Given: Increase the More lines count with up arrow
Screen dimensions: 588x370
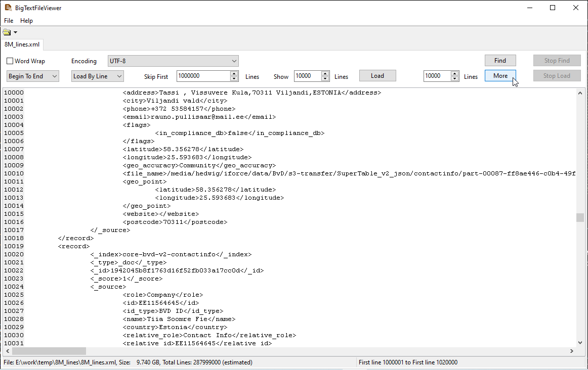Looking at the screenshot, I should tap(455, 74).
